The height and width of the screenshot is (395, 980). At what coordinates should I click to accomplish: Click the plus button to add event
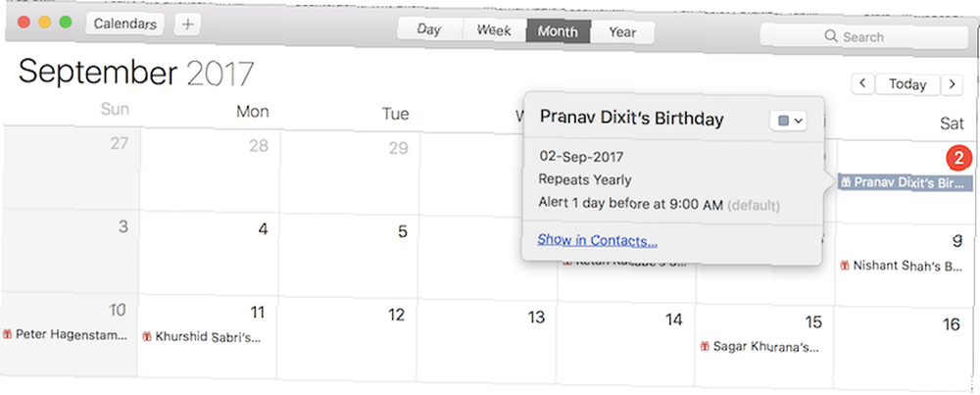(187, 25)
